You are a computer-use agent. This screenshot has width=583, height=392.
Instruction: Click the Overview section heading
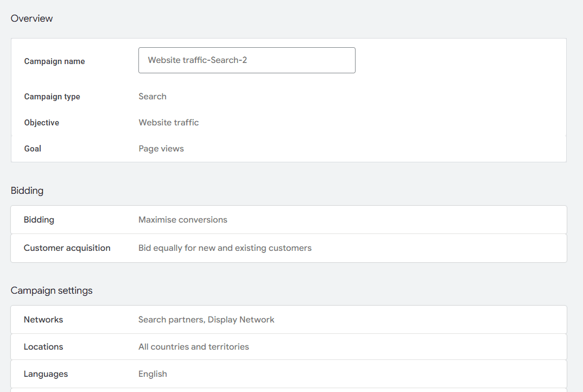(31, 18)
